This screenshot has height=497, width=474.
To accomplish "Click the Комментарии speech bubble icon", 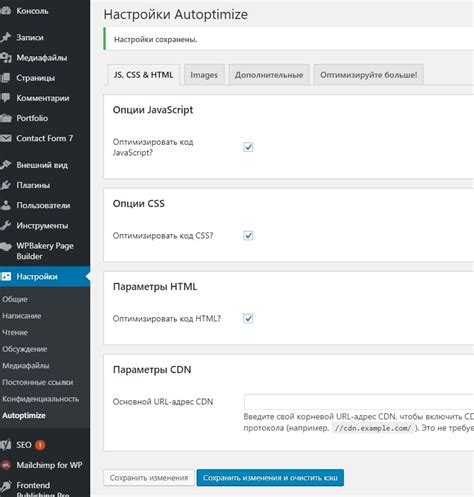I will (x=6, y=98).
